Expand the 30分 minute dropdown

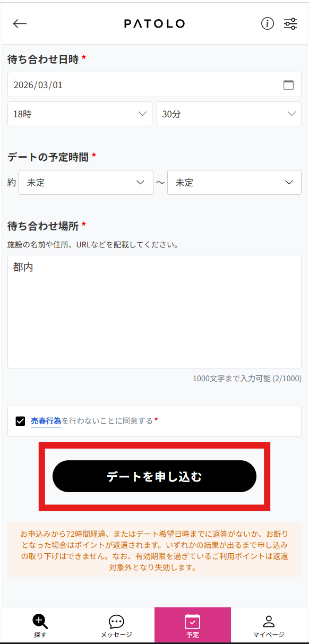(229, 114)
